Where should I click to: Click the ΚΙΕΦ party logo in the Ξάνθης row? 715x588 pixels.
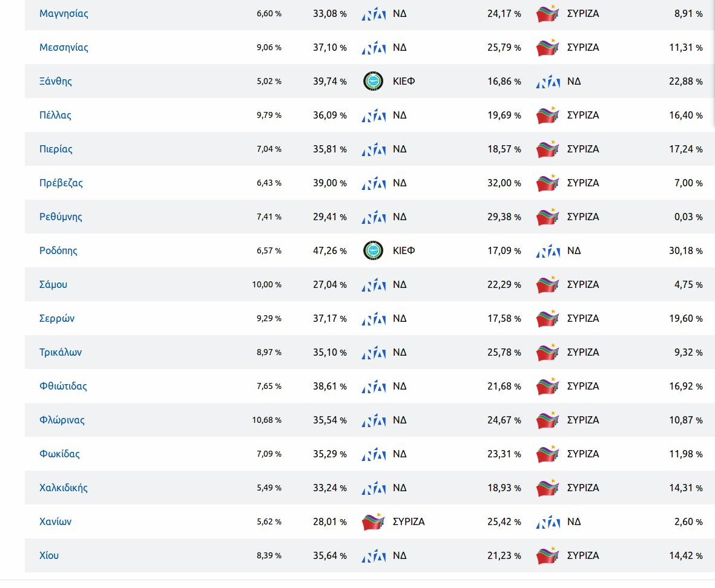coord(373,81)
